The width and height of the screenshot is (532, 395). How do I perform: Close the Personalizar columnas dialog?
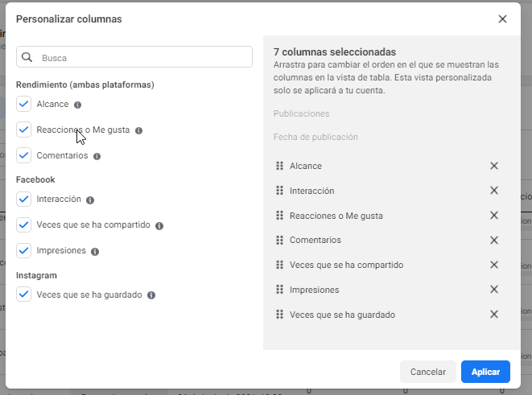click(x=502, y=19)
